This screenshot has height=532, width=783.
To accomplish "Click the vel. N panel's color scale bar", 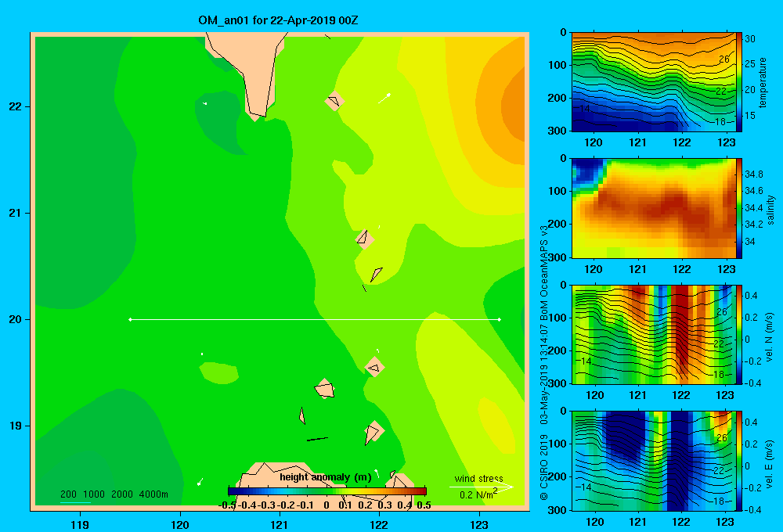I will point(739,335).
